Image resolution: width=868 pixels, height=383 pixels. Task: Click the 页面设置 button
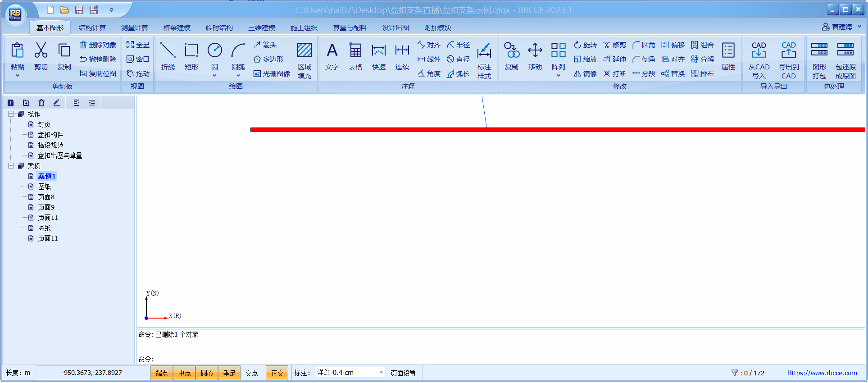403,373
